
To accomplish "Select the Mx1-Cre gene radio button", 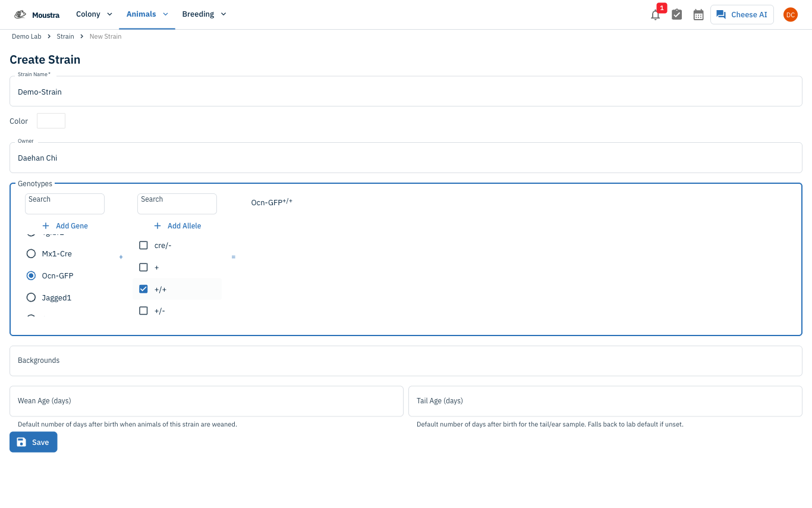I will click(31, 253).
